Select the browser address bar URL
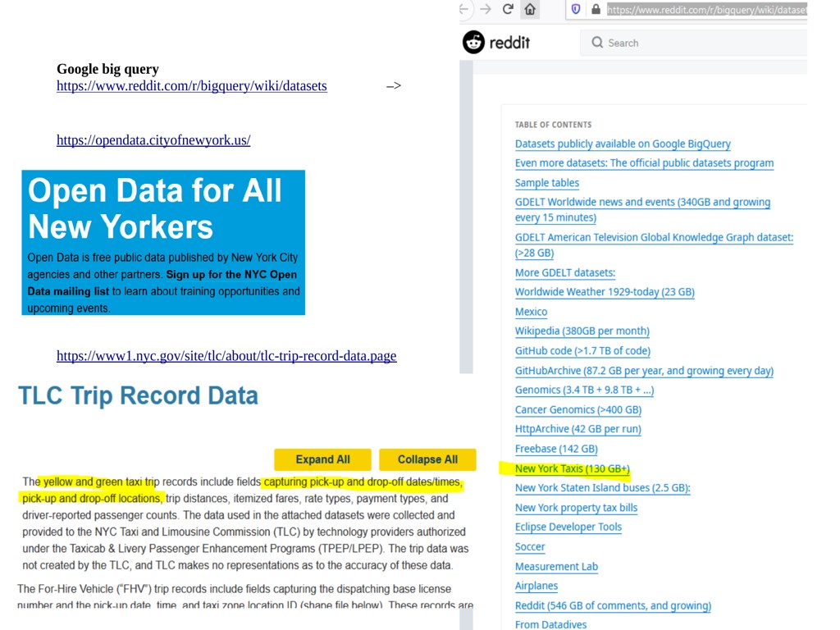The width and height of the screenshot is (840, 630). (x=705, y=10)
